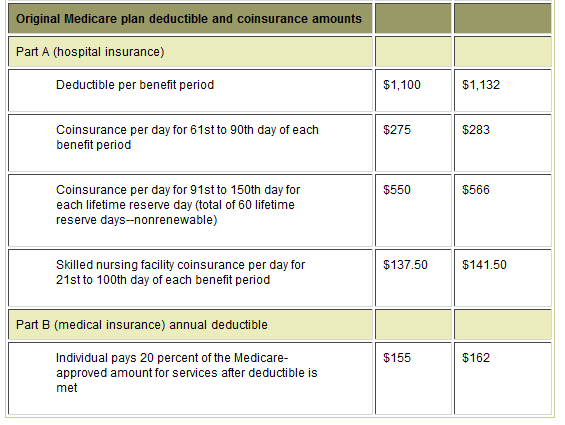
Task: Click 'Individual pays 20 percent' description cell
Action: (190, 378)
